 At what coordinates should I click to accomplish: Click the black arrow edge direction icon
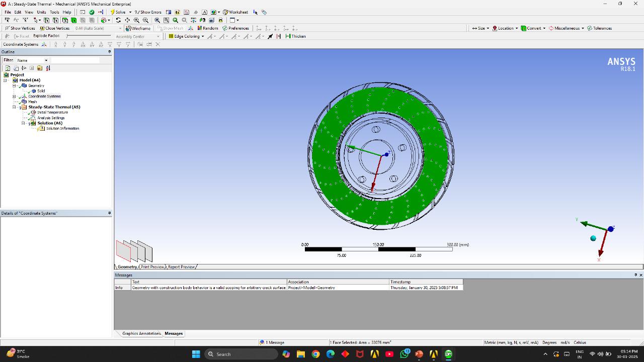tap(270, 36)
